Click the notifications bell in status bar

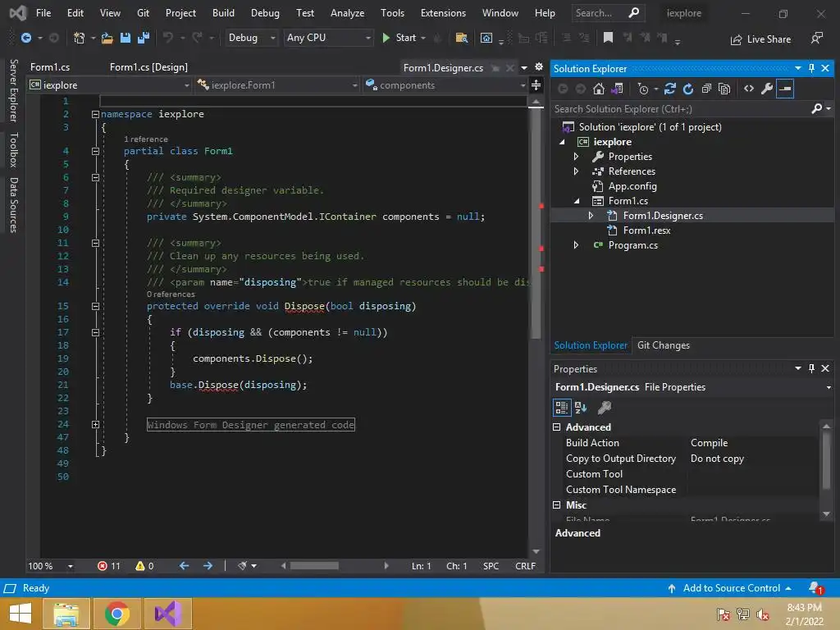(x=815, y=588)
